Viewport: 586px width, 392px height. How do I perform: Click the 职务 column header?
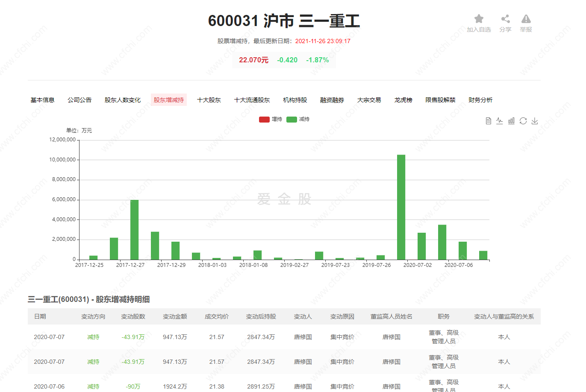click(x=444, y=316)
